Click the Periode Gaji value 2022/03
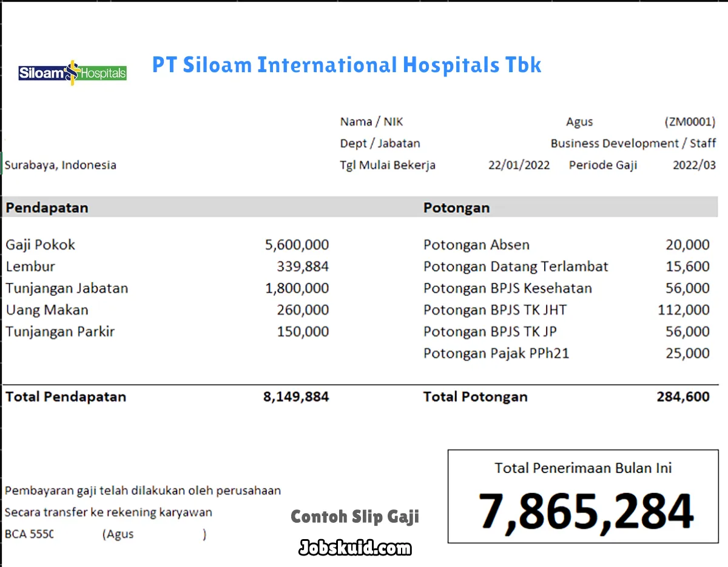Viewport: 728px width, 567px height. tap(694, 164)
